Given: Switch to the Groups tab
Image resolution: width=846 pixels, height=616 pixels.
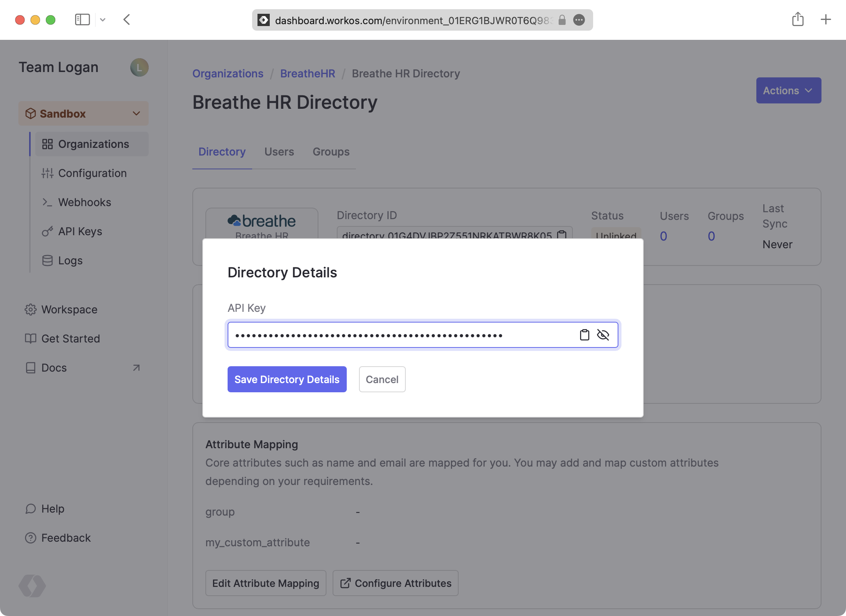Looking at the screenshot, I should click(x=330, y=152).
